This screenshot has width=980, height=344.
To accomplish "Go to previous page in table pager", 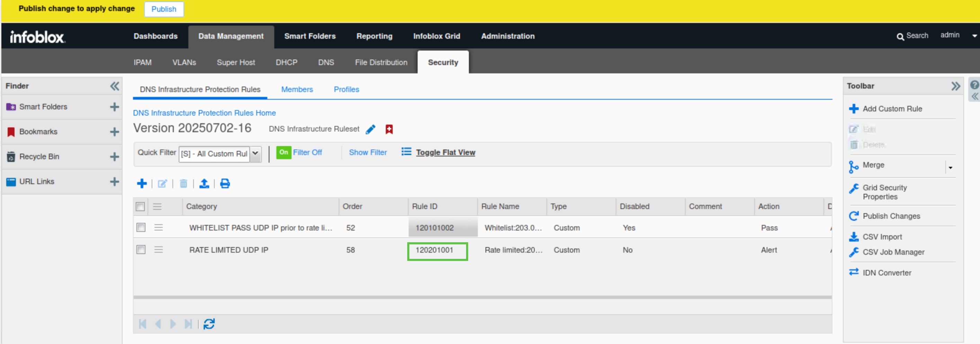I will (x=158, y=324).
